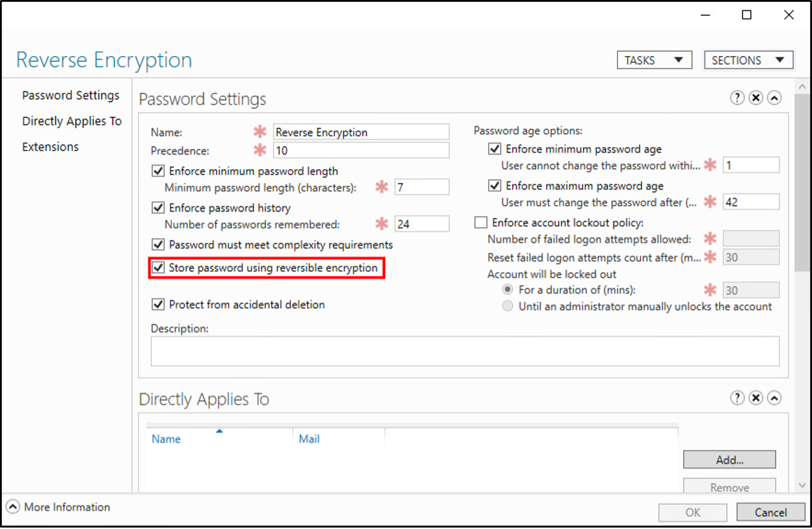The height and width of the screenshot is (529, 812).
Task: Enable Enforce account lockout policy checkbox
Action: [481, 223]
